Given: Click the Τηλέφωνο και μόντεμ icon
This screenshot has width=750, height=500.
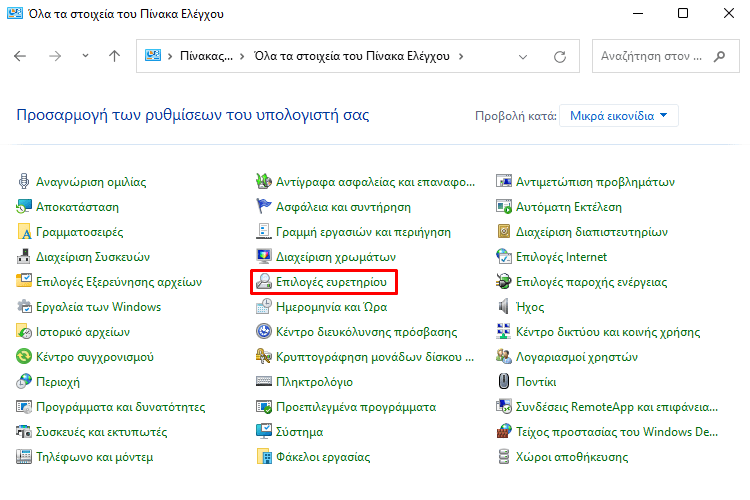Looking at the screenshot, I should (x=24, y=456).
